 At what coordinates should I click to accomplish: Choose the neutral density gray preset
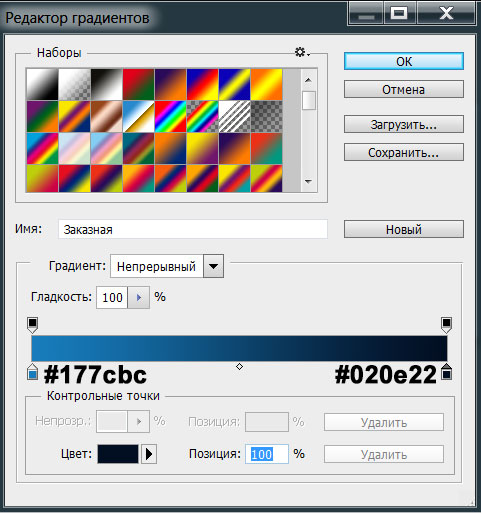pos(266,117)
